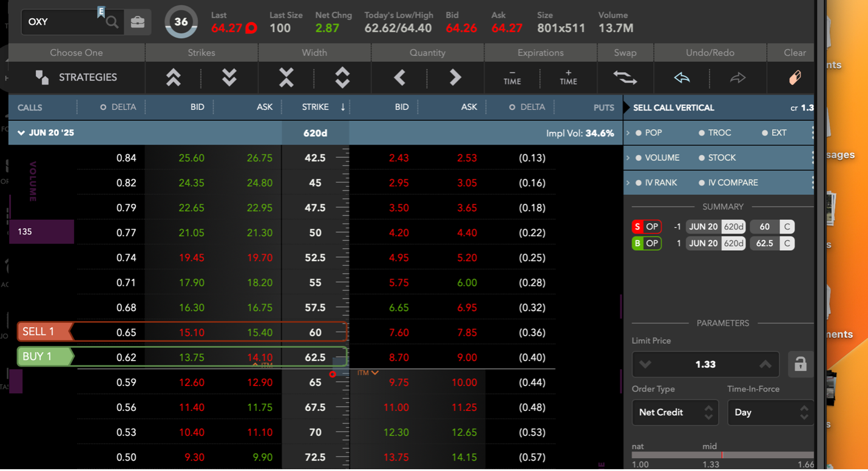Open the Time-In-Force Day dropdown
Image resolution: width=868 pixels, height=471 pixels.
point(770,413)
